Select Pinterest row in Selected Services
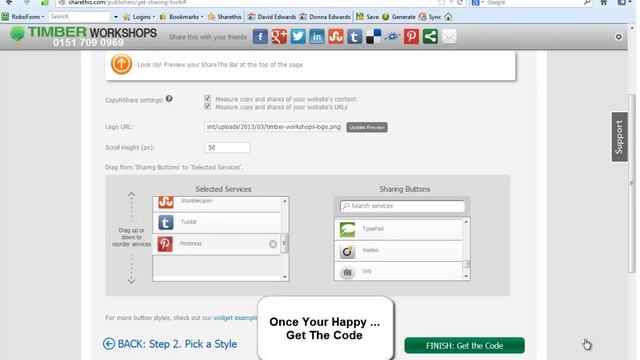This screenshot has height=360, width=640. [x=217, y=244]
